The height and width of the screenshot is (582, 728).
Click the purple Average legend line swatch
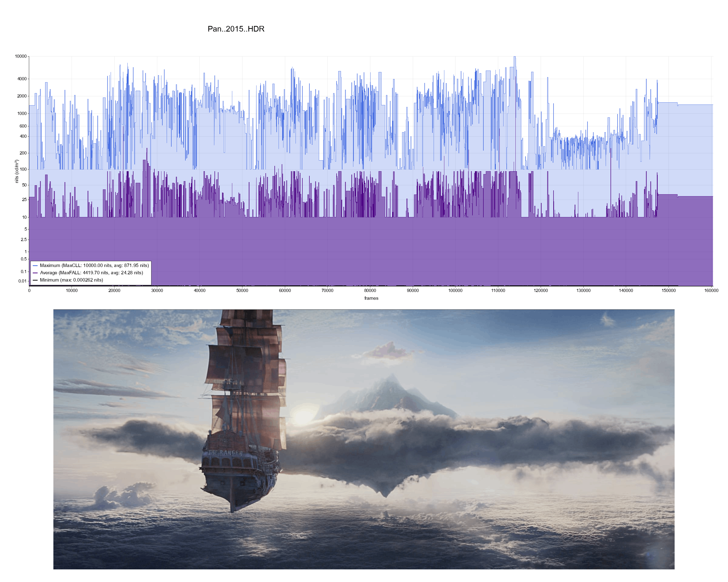(35, 273)
